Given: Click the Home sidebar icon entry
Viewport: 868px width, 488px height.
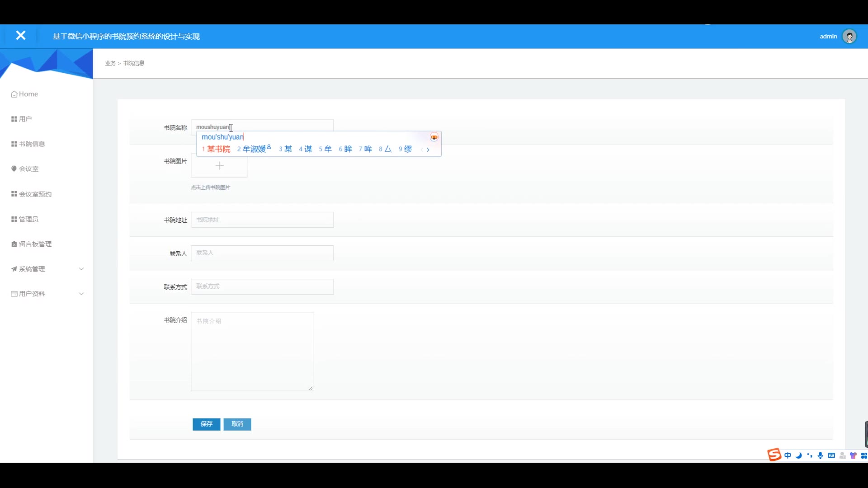Looking at the screenshot, I should (24, 94).
